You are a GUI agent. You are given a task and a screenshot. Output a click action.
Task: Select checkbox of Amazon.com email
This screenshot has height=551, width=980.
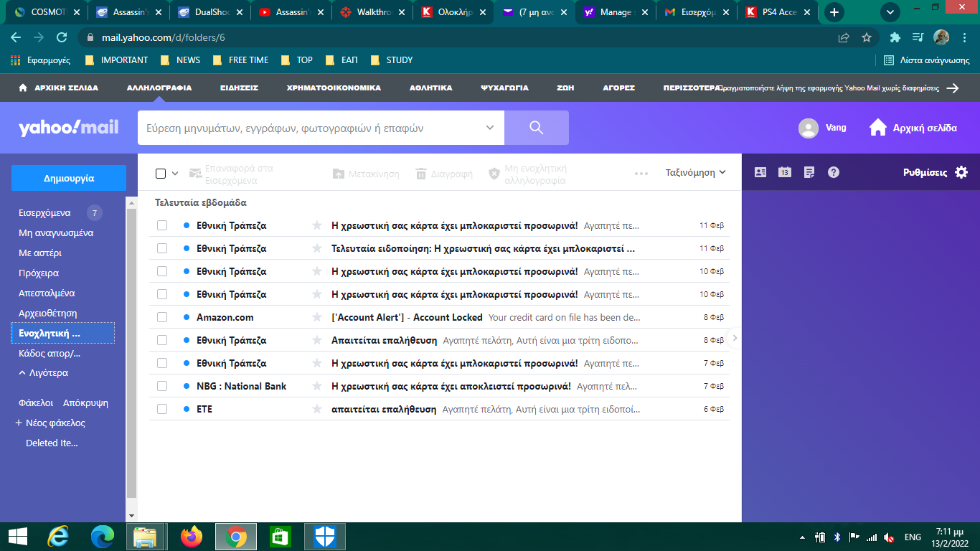tap(162, 317)
